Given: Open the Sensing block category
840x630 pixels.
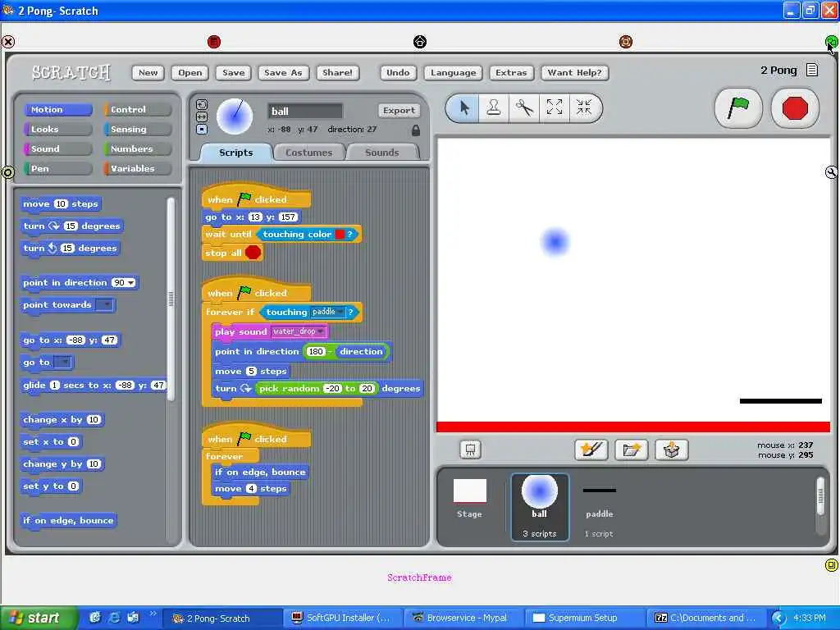Looking at the screenshot, I should coord(138,129).
